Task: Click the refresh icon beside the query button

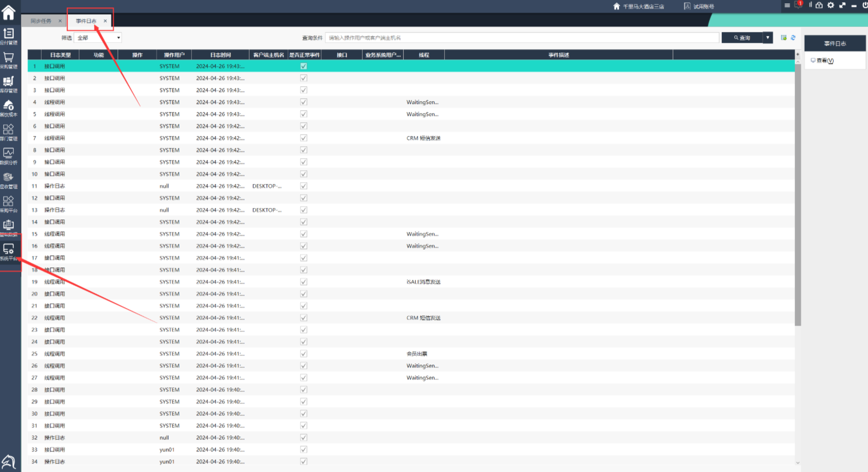Action: (793, 38)
